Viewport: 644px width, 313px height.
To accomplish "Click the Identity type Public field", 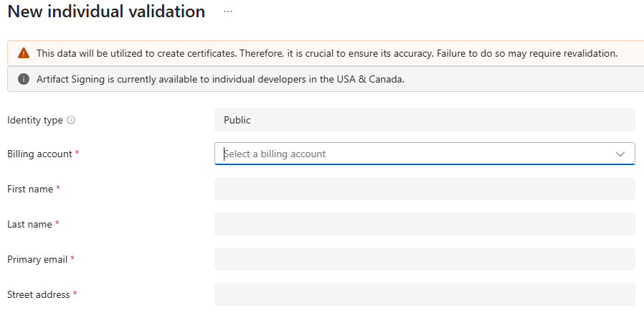I will (x=425, y=120).
